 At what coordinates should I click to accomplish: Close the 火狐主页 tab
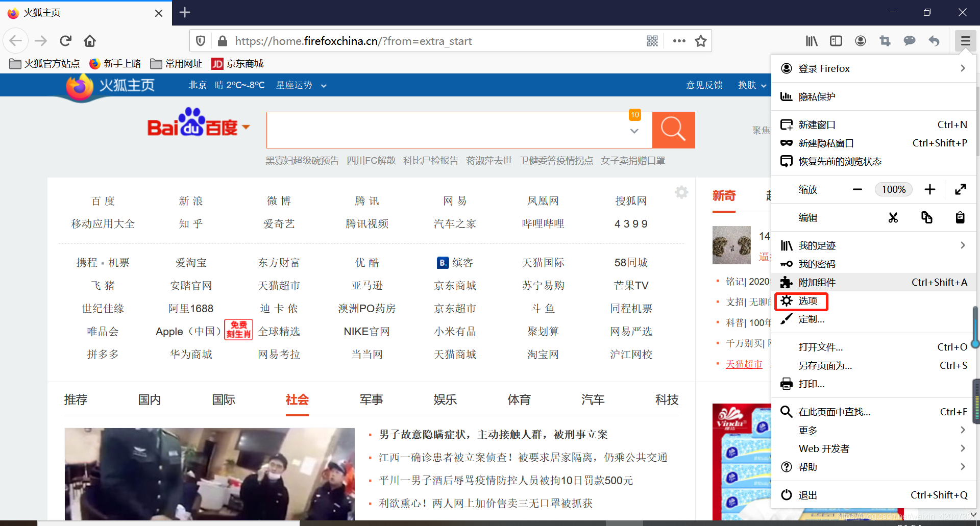click(x=159, y=13)
